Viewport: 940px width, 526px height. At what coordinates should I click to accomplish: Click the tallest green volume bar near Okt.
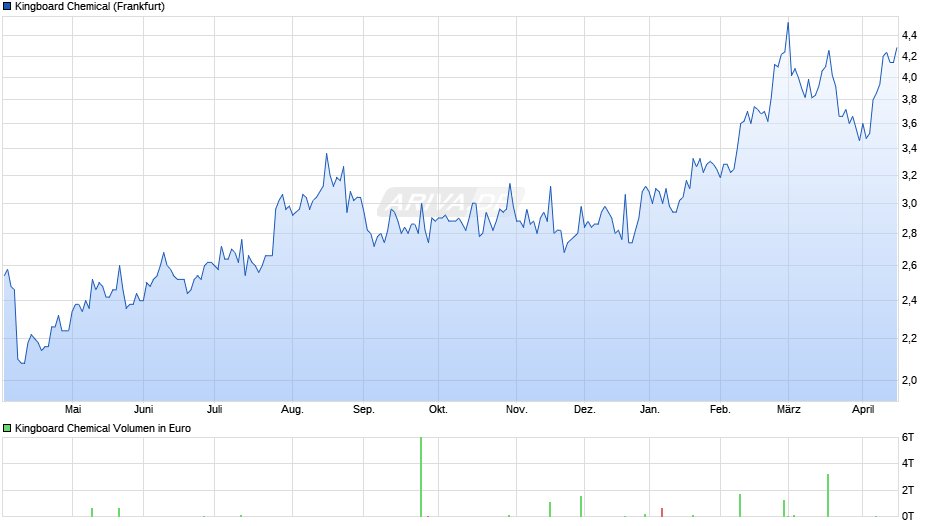click(421, 477)
